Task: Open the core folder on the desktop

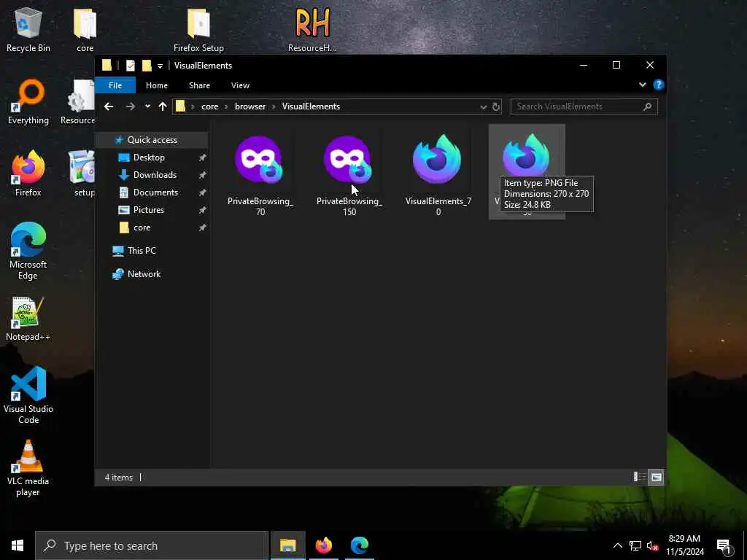Action: click(85, 29)
